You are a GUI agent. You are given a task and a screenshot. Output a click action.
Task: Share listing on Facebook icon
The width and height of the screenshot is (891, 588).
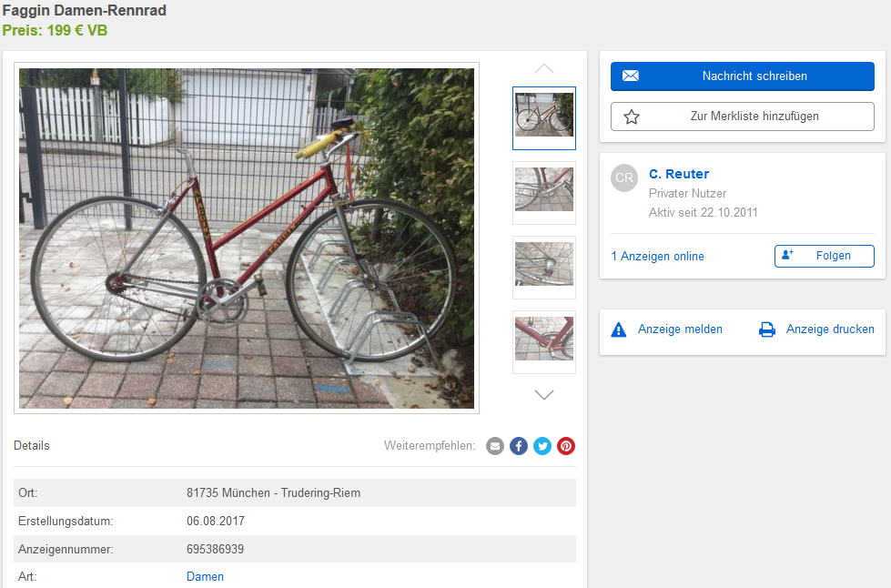pos(519,446)
